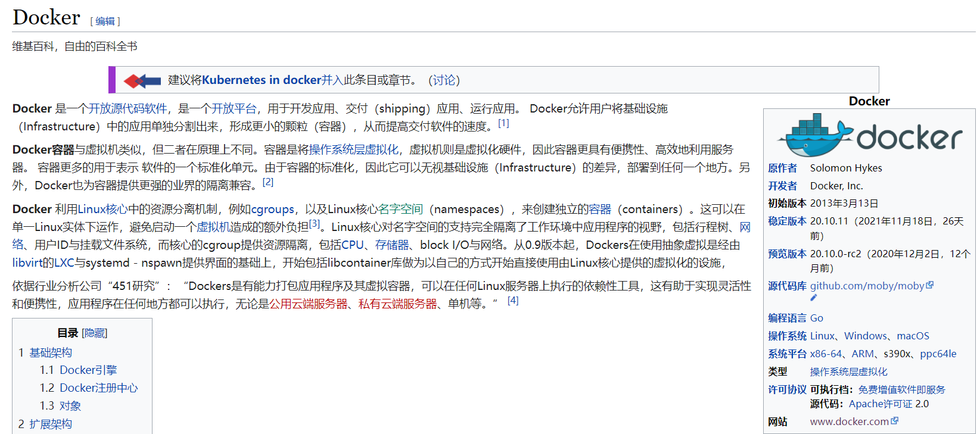Open www.docker.com website link
Screen dimensions: 980x434
pyautogui.click(x=850, y=422)
